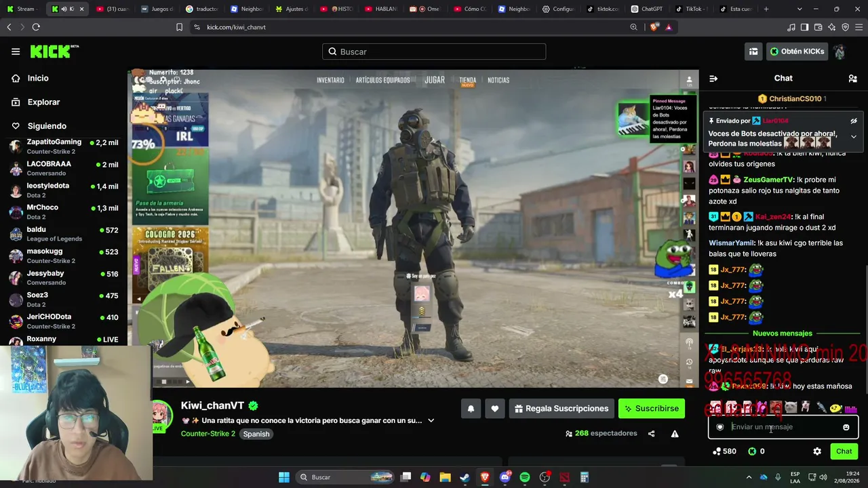Reload the page in browser toolbar
The height and width of the screenshot is (488, 868).
click(36, 27)
